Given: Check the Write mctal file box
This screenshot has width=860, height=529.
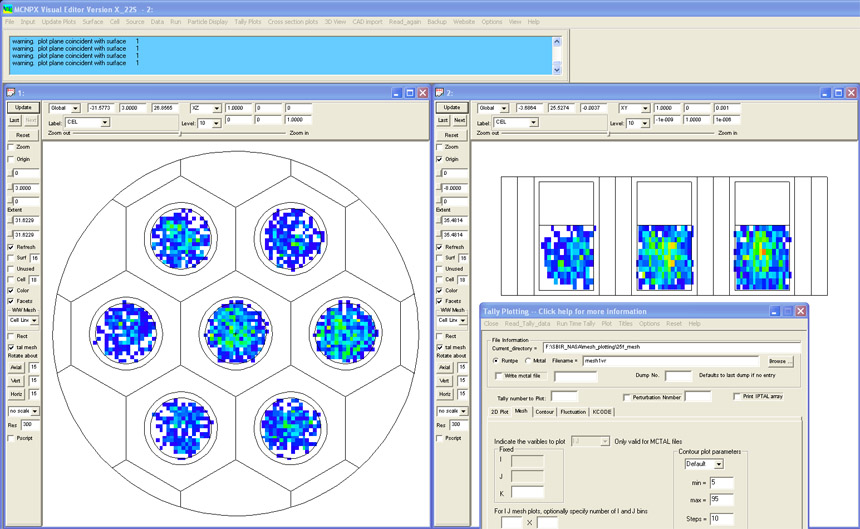Looking at the screenshot, I should pos(499,376).
